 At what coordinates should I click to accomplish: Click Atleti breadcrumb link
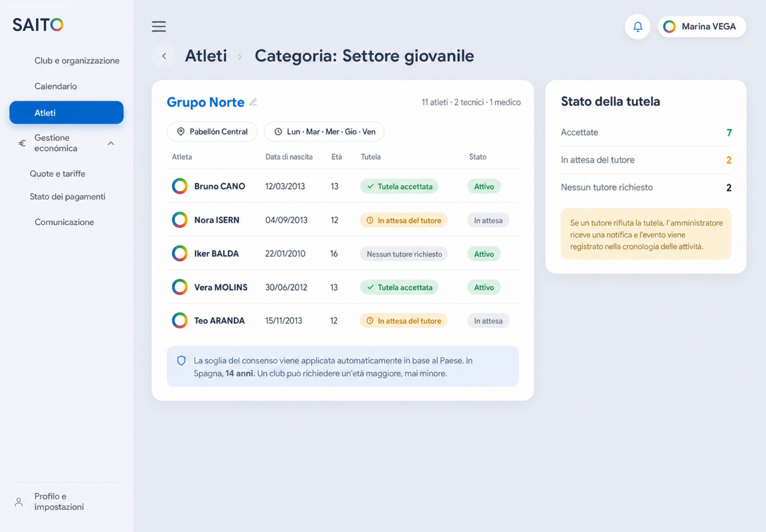pos(206,56)
